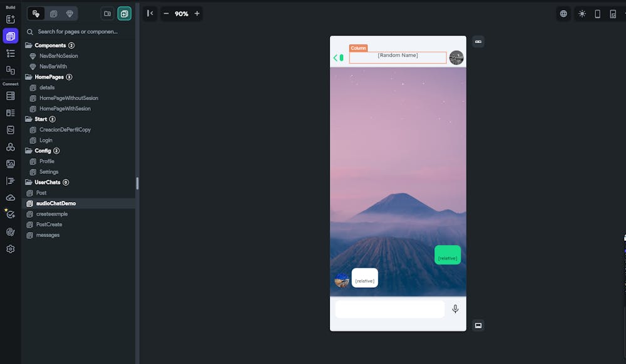The width and height of the screenshot is (626, 364).
Task: Grab the left panel resize handle
Action: tap(137, 183)
